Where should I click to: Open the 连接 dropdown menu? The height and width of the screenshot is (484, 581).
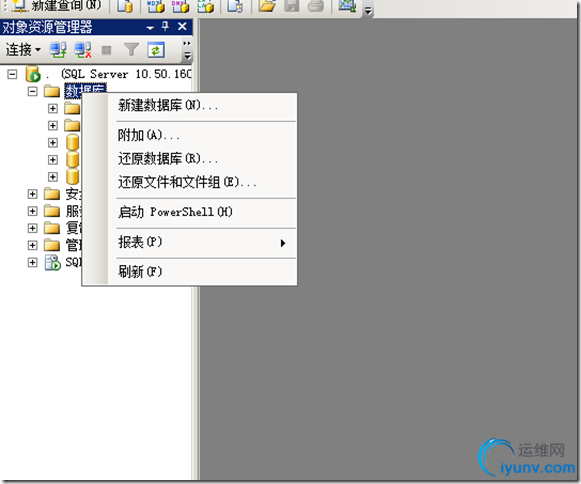(23, 49)
